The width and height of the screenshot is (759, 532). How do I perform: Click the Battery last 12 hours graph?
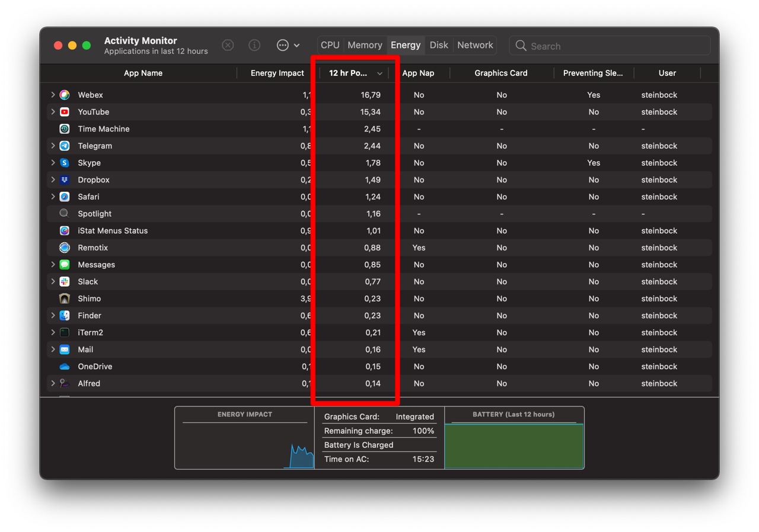tap(514, 438)
